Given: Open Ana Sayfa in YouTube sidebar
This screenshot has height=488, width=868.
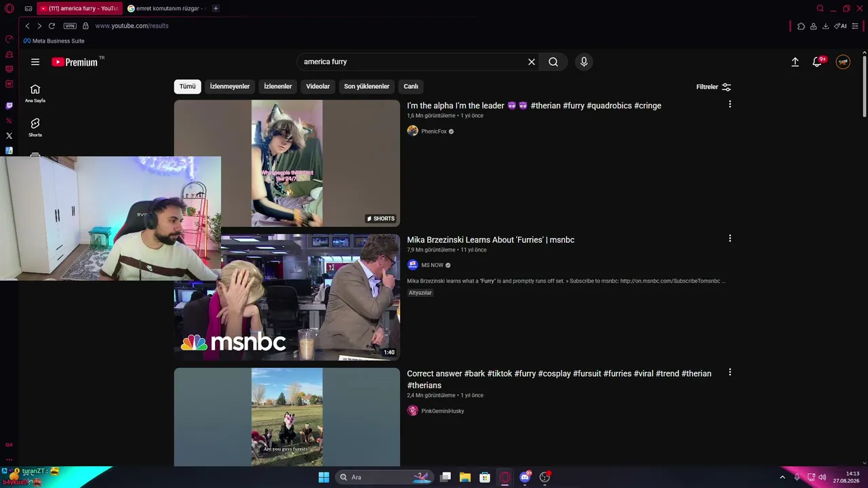Looking at the screenshot, I should 35,93.
